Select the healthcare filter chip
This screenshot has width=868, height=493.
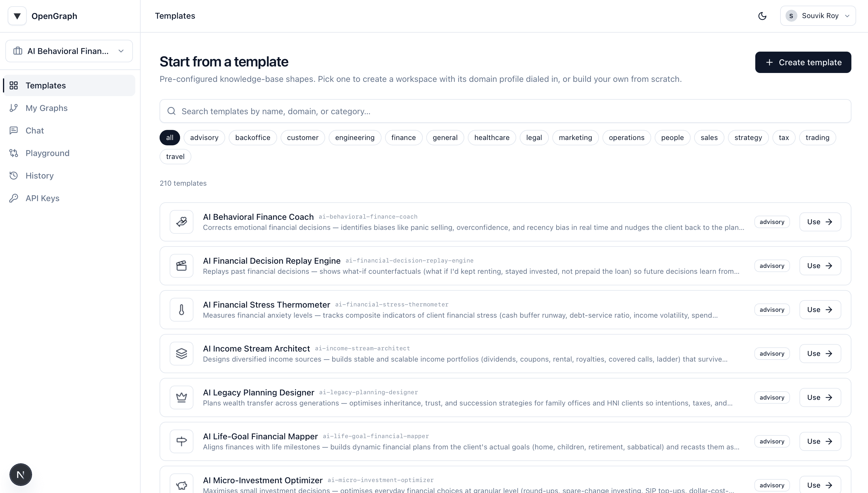[492, 137]
